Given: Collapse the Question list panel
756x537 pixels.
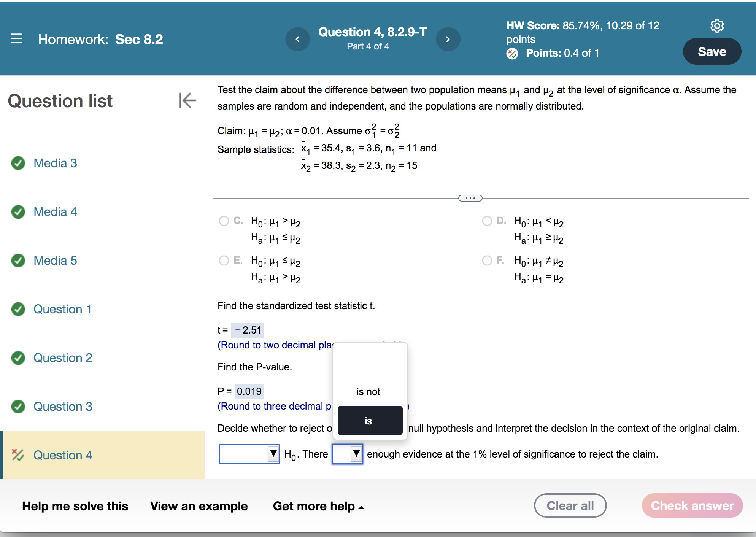Looking at the screenshot, I should click(187, 101).
